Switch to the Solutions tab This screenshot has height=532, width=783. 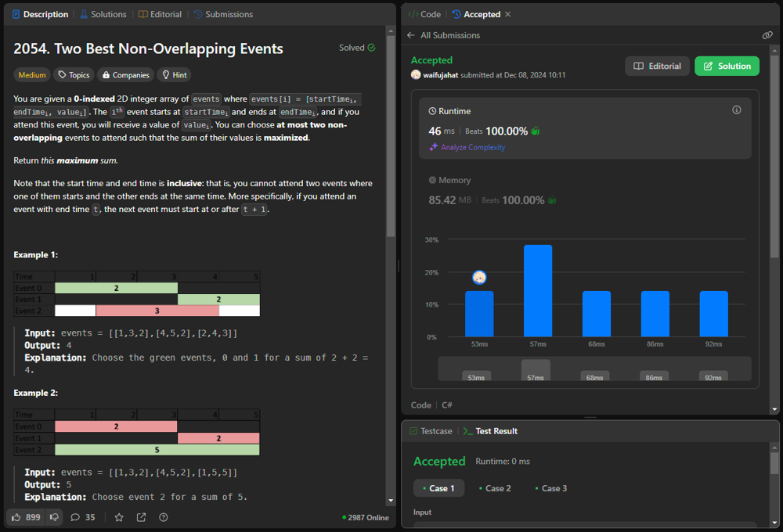(103, 14)
